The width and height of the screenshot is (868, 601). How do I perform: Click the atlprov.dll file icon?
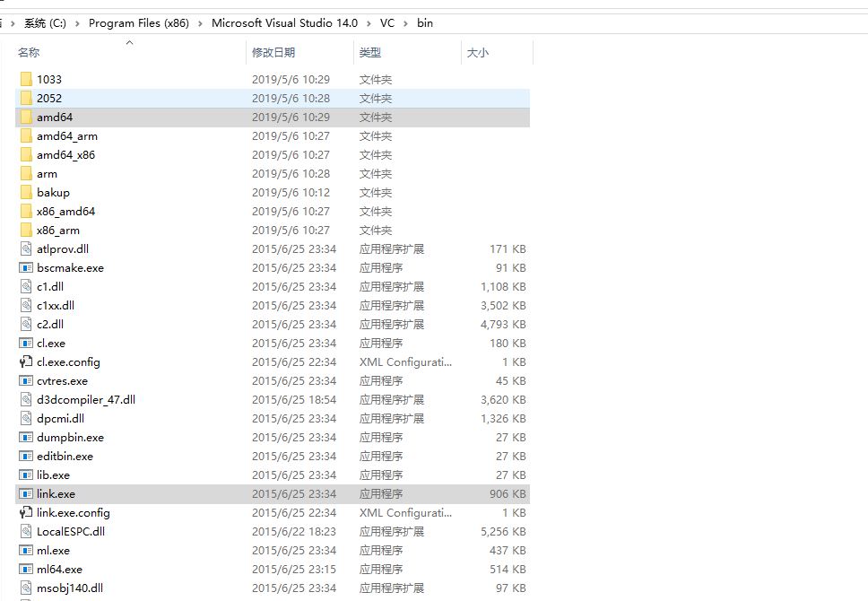(x=26, y=248)
